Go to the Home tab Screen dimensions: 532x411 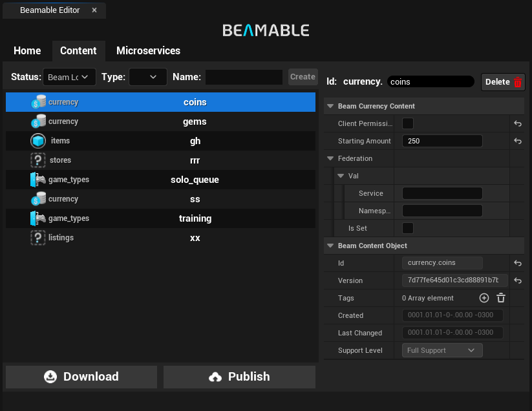tap(27, 50)
